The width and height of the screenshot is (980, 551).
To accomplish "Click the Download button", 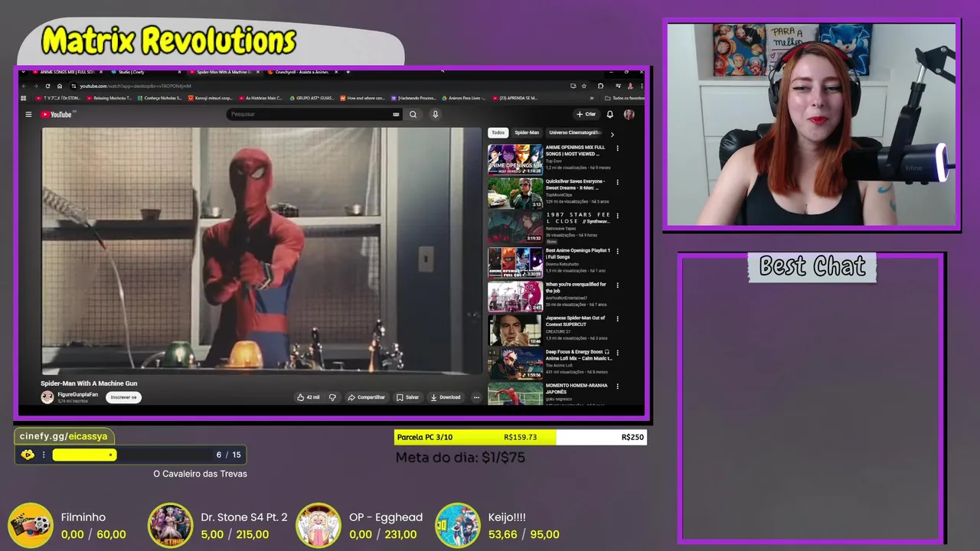I will tap(446, 397).
